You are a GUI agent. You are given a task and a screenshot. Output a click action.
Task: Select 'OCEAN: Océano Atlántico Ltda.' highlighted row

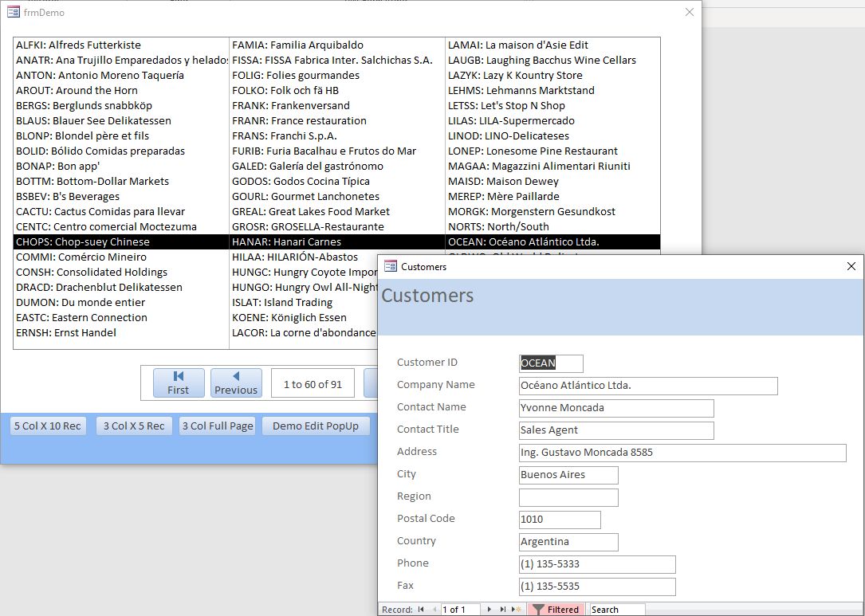click(552, 242)
